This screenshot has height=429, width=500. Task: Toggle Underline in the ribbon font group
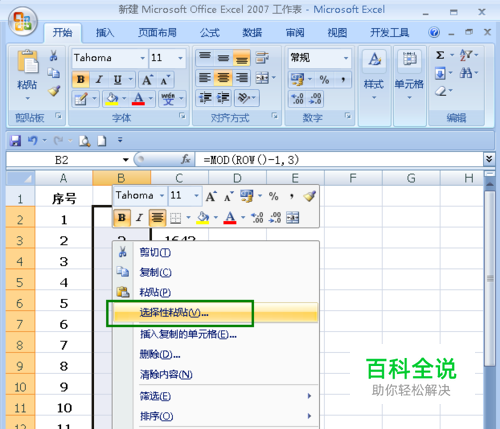point(117,80)
